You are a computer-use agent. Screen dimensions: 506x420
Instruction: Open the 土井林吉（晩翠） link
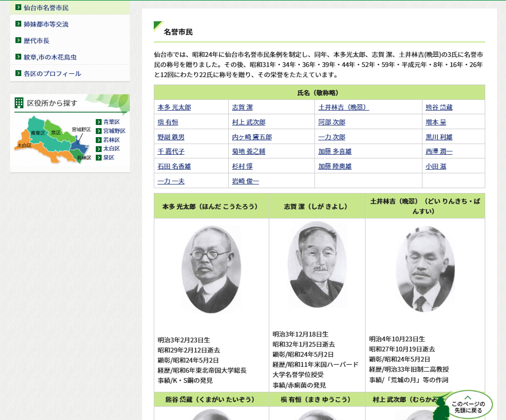(343, 107)
